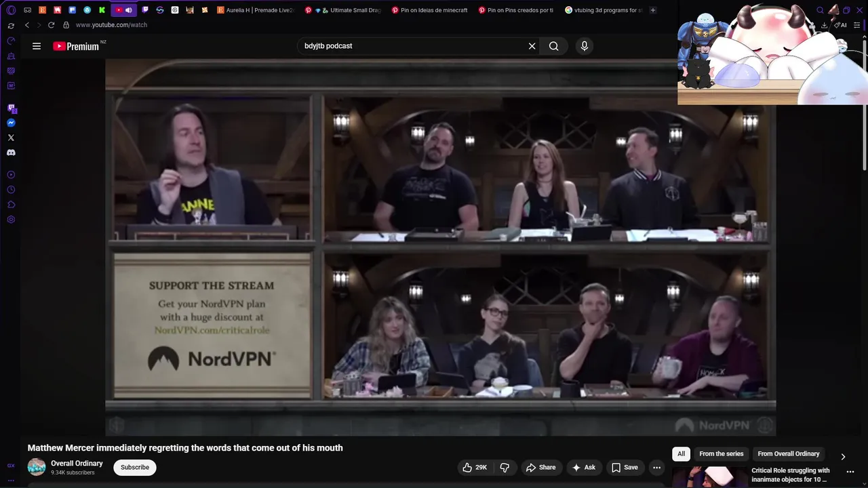This screenshot has width=868, height=488.
Task: Go forward with browser forward arrow
Action: coord(39,25)
